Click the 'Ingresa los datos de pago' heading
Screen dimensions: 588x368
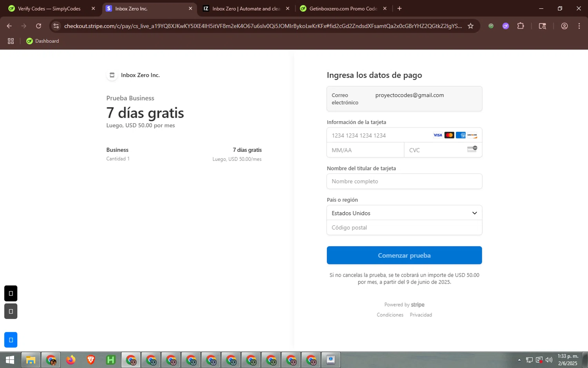(x=374, y=75)
